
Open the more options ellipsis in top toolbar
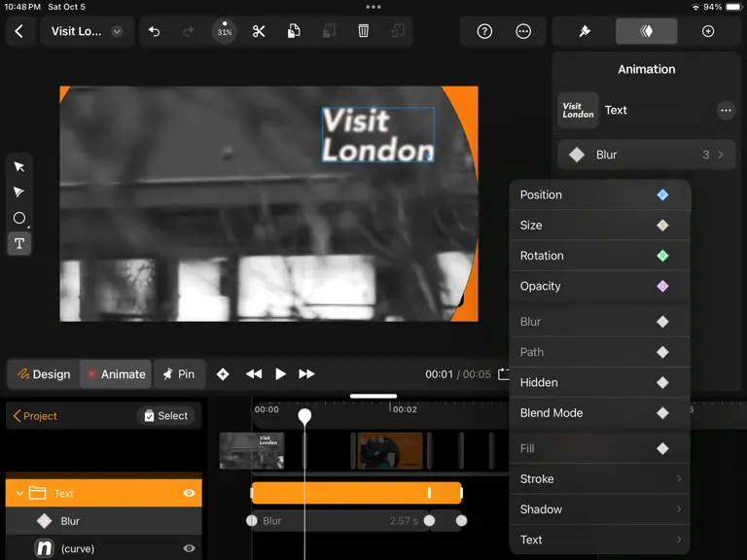[523, 31]
